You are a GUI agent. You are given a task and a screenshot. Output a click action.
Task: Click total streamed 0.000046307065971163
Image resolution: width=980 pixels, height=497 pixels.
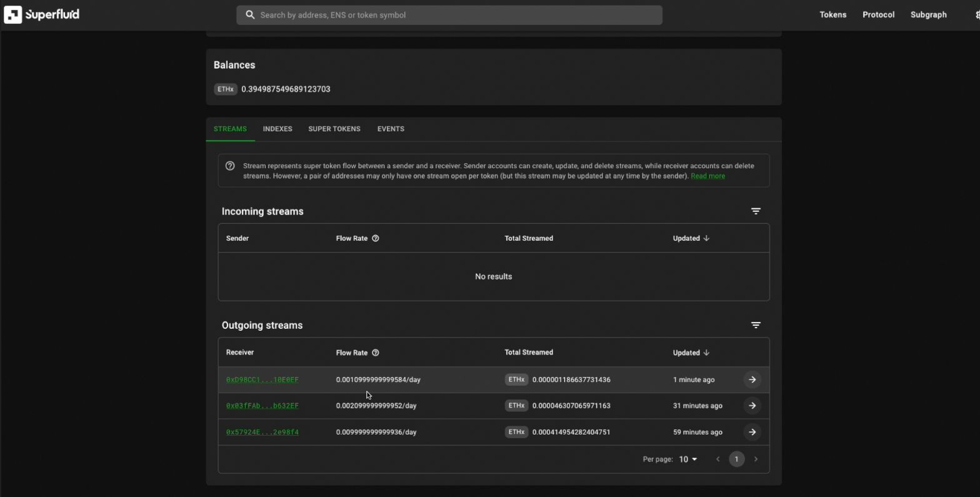coord(571,406)
